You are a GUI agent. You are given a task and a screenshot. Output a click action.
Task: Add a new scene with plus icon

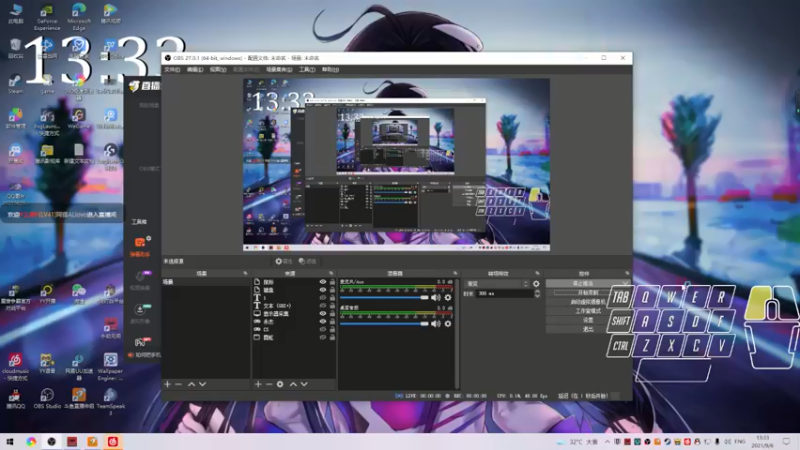(x=167, y=384)
